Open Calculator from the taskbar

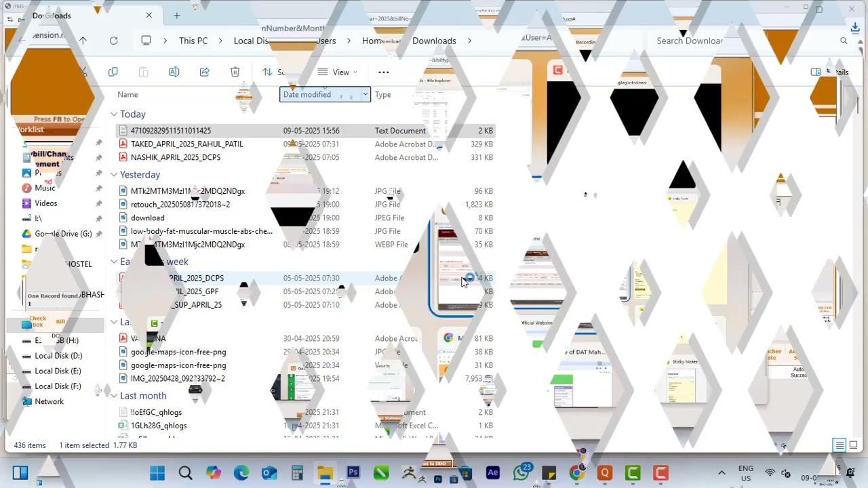pyautogui.click(x=297, y=473)
